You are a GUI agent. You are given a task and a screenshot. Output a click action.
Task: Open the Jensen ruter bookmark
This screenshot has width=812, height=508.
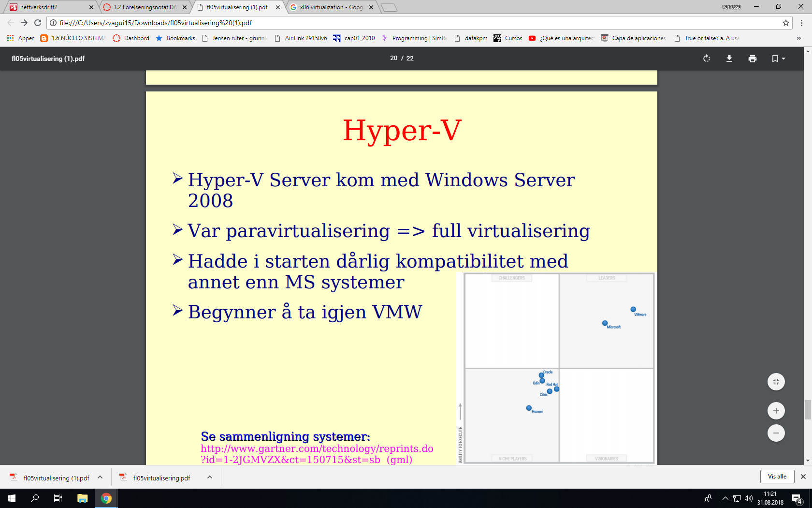point(234,38)
